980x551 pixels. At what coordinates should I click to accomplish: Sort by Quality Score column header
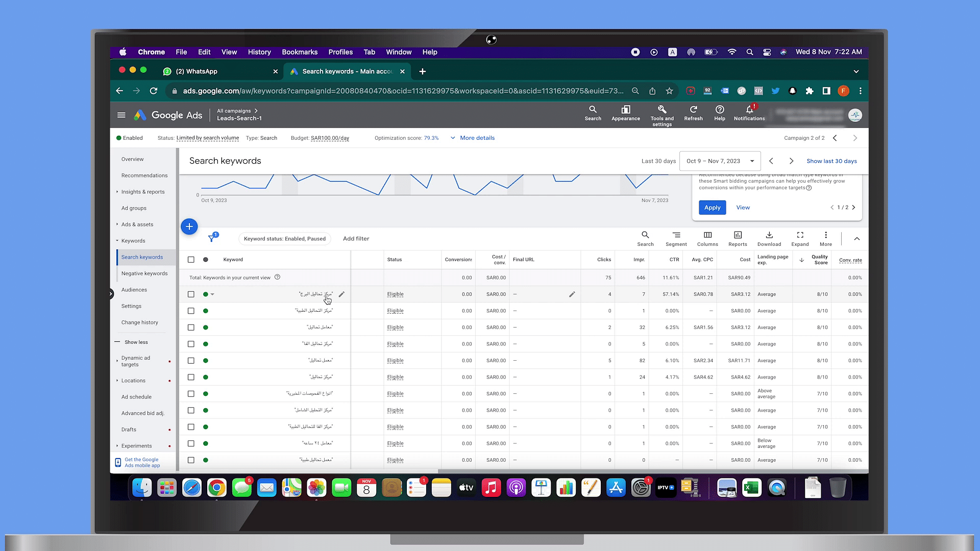tap(820, 260)
